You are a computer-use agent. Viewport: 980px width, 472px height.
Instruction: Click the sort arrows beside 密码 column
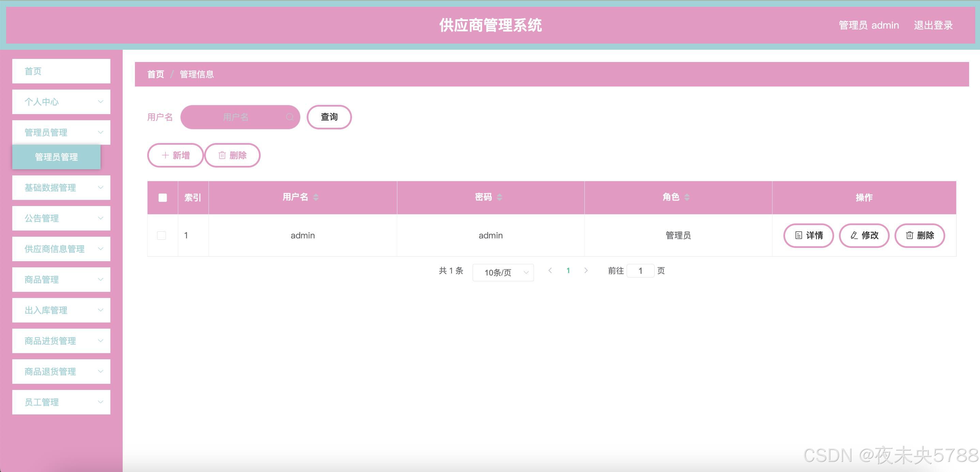pyautogui.click(x=500, y=197)
